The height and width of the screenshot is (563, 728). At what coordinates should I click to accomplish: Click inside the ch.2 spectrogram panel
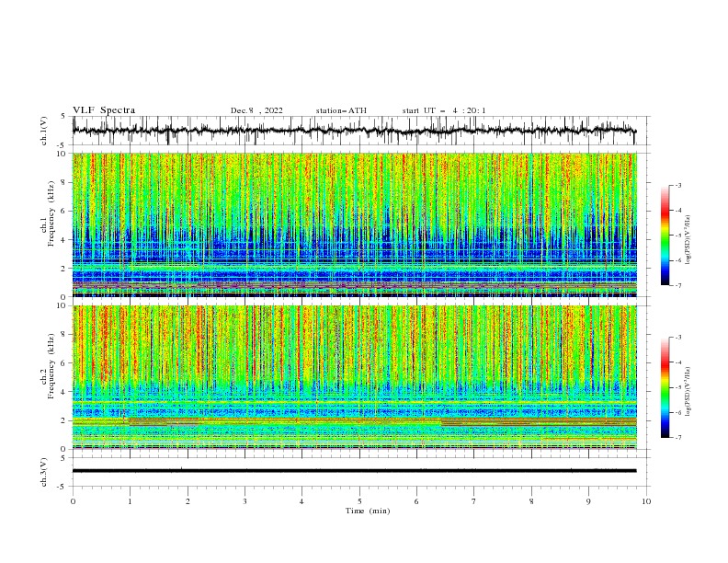tap(354, 377)
